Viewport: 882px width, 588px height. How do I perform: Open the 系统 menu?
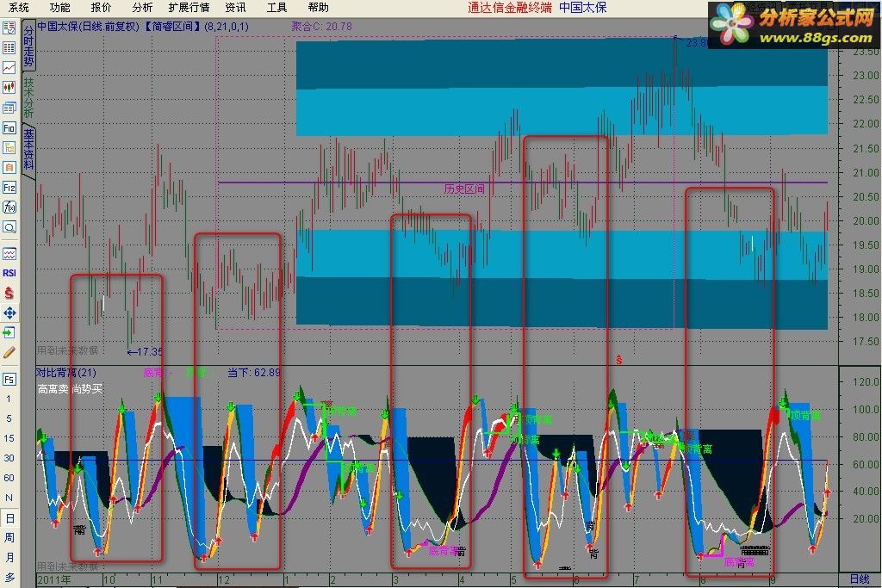[19, 7]
